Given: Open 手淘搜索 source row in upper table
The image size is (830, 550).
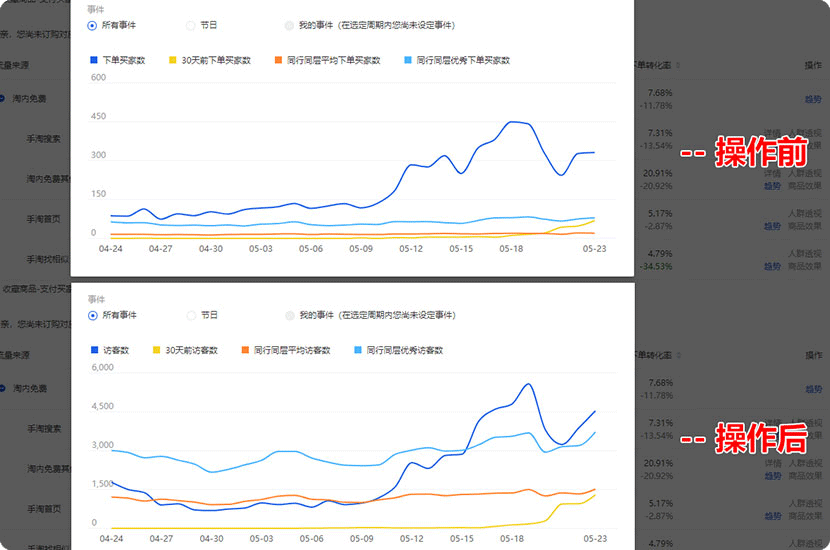Looking at the screenshot, I should pos(44,139).
